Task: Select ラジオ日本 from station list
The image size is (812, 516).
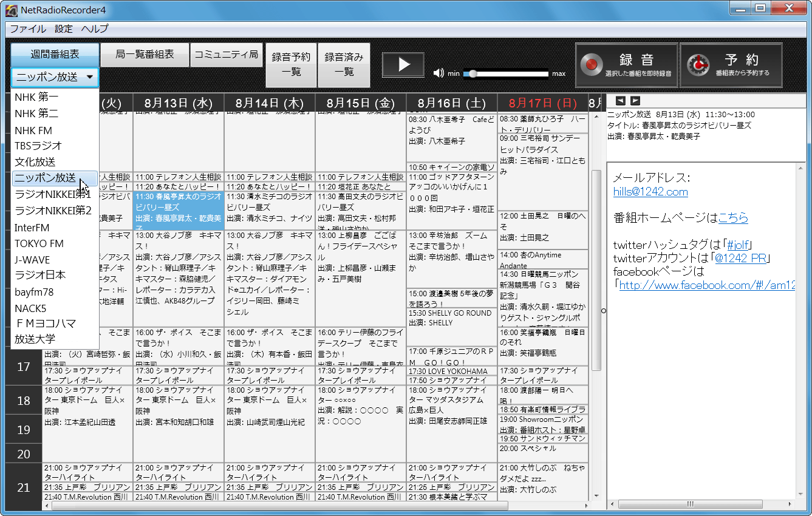Action: click(55, 275)
